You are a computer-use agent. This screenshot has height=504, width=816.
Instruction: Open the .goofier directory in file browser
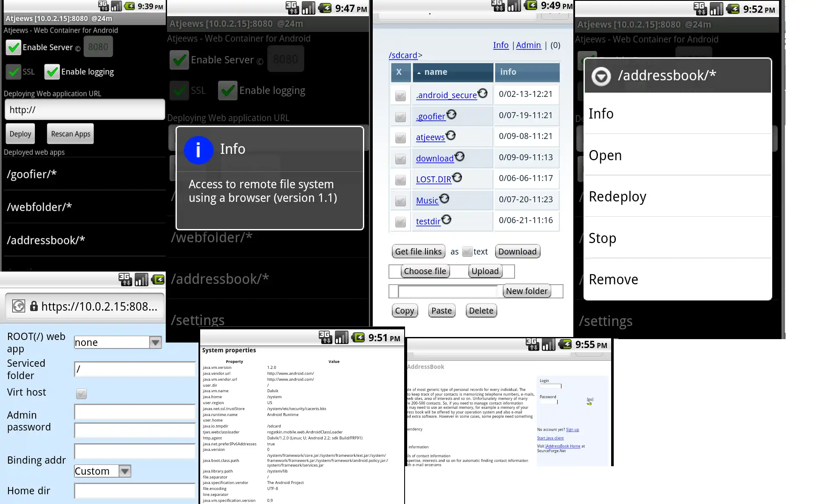[431, 116]
